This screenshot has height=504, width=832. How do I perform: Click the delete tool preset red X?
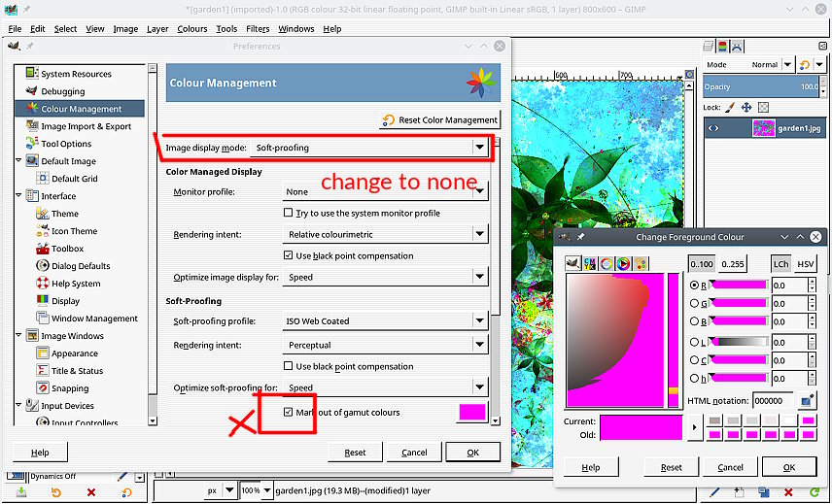(91, 493)
